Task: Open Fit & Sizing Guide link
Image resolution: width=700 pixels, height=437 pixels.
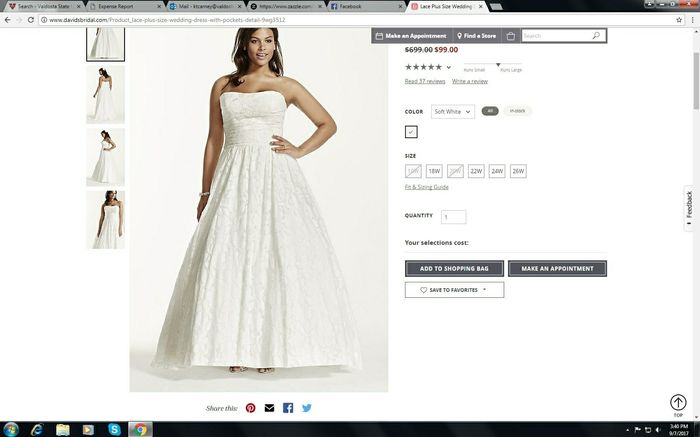Action: (426, 187)
